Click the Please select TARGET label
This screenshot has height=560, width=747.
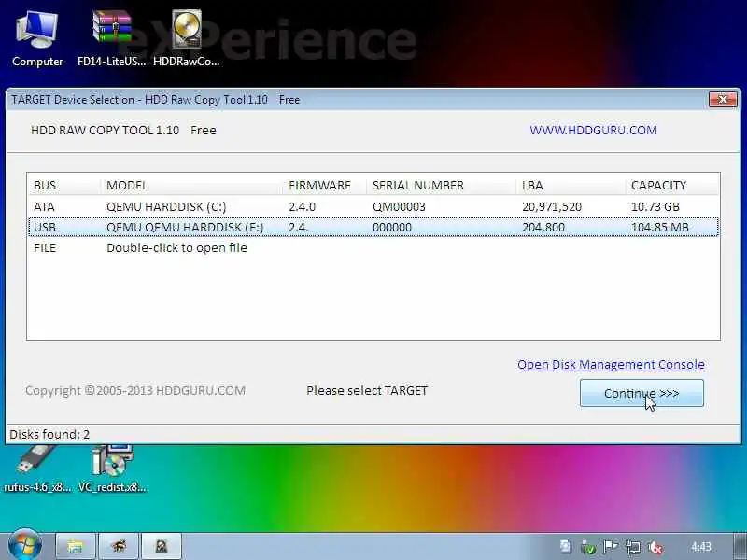tap(367, 390)
